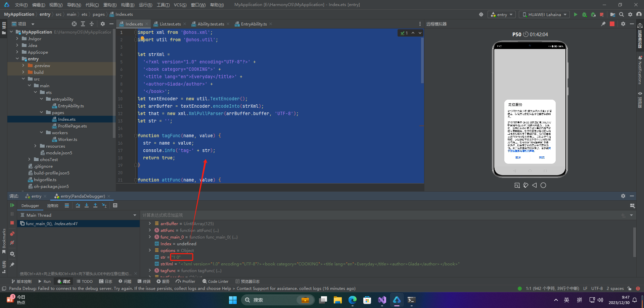Image resolution: width=644 pixels, height=308 pixels.
Task: Pin the remote emulator panel
Action: tap(603, 24)
